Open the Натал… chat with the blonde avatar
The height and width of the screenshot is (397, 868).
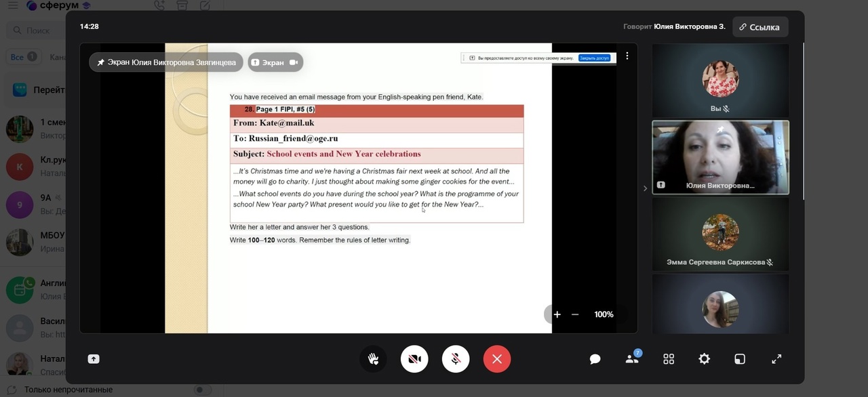[x=36, y=364]
